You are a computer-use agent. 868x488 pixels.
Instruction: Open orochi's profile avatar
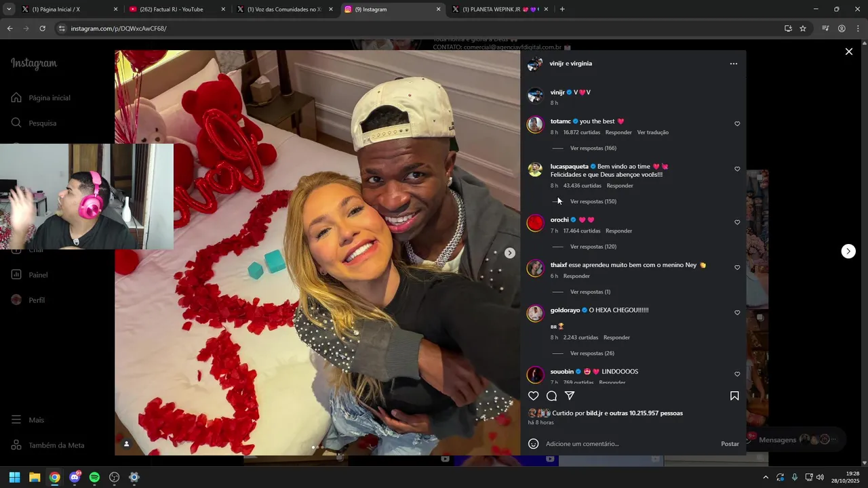535,223
